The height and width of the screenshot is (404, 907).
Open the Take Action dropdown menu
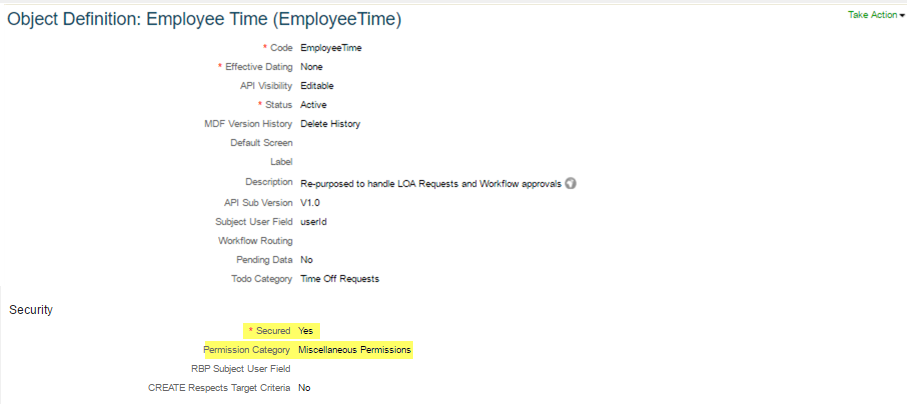876,15
